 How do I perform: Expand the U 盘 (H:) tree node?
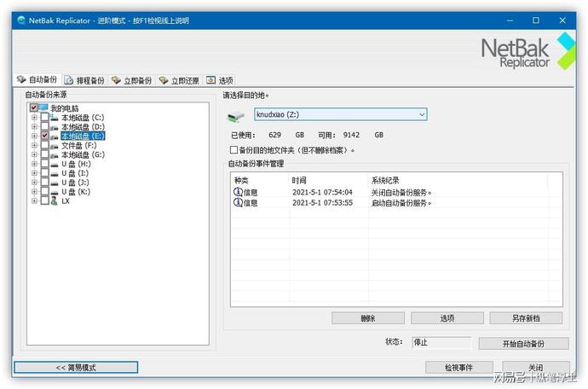(x=34, y=164)
